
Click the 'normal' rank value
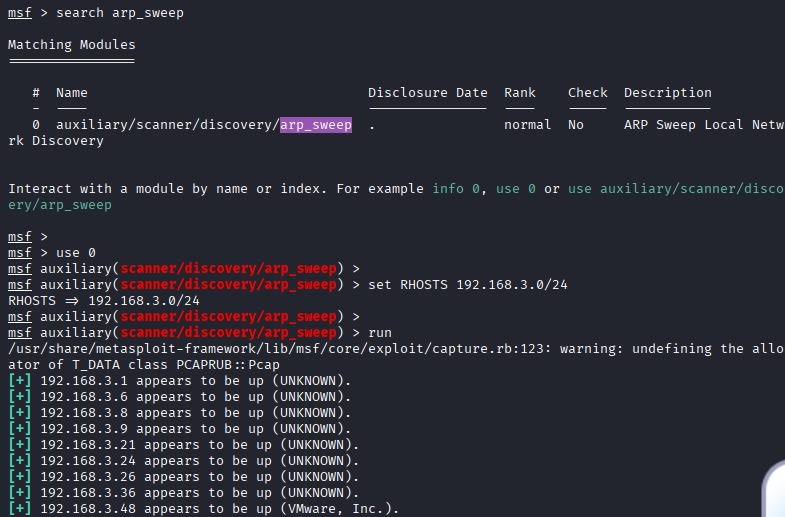[528, 125]
